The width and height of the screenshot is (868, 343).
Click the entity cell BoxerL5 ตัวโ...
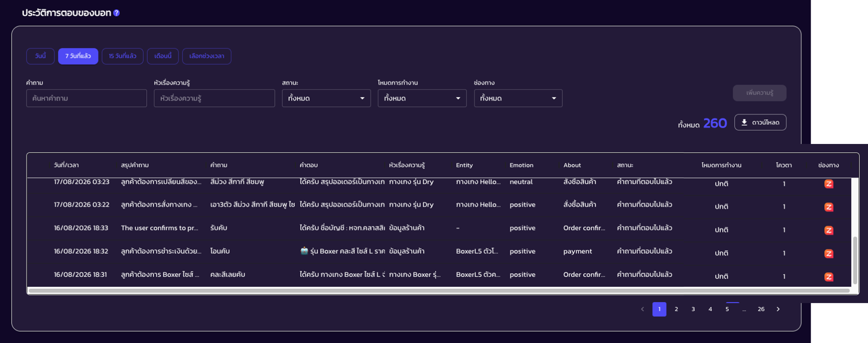pos(477,251)
